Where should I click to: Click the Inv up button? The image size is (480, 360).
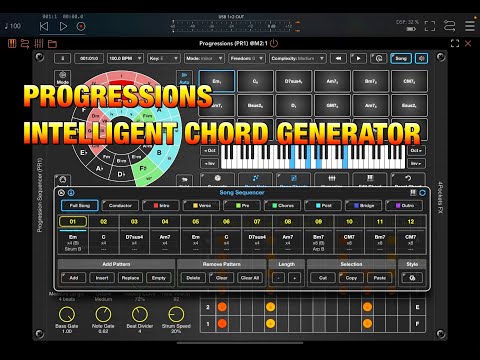416,163
